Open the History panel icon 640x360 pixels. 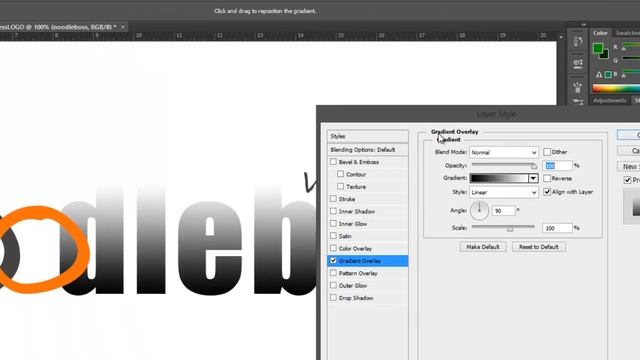tap(578, 41)
